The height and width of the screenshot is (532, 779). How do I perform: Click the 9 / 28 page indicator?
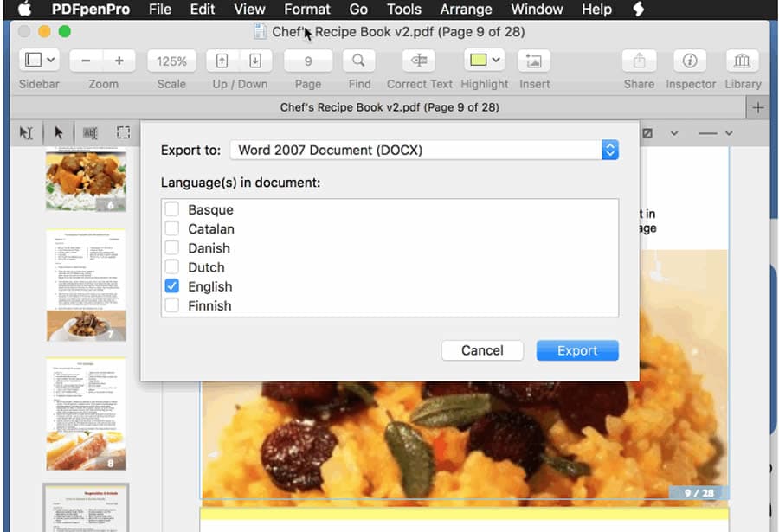699,493
